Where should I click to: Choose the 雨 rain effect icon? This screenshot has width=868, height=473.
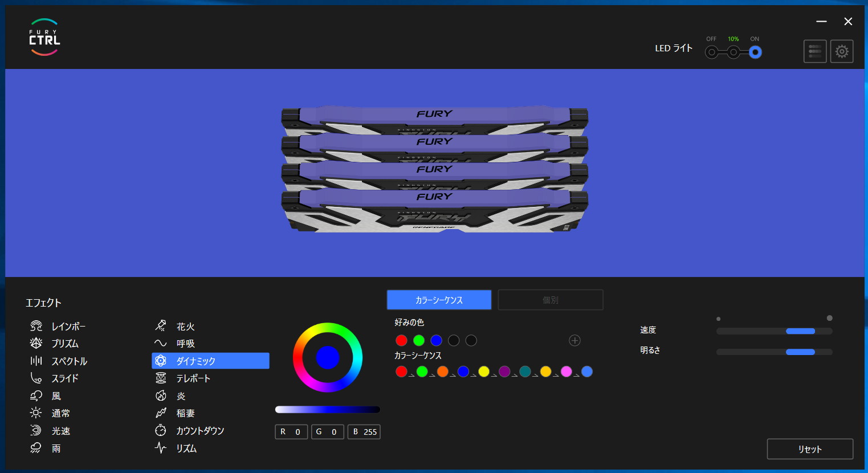(x=36, y=448)
